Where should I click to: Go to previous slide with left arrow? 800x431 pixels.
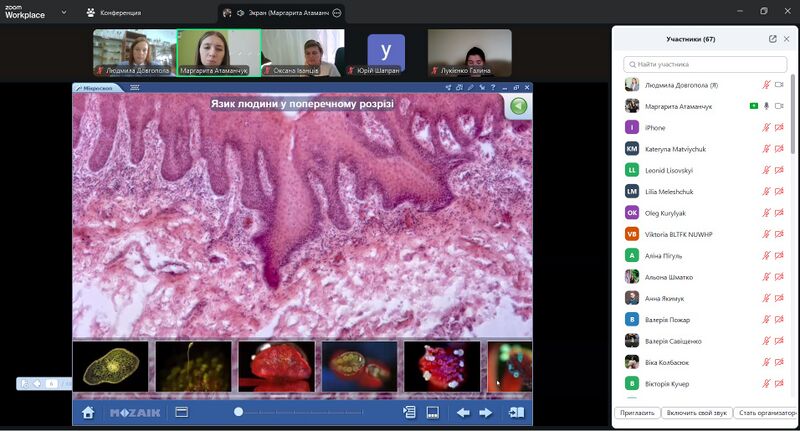(463, 412)
